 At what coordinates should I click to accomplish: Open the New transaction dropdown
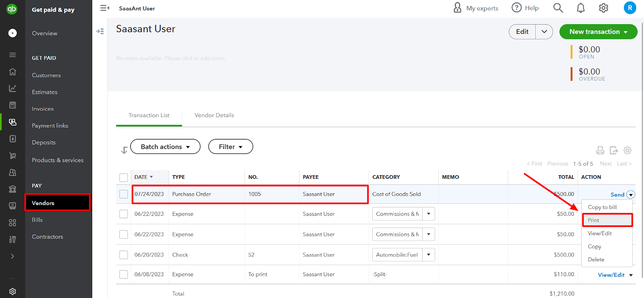598,31
